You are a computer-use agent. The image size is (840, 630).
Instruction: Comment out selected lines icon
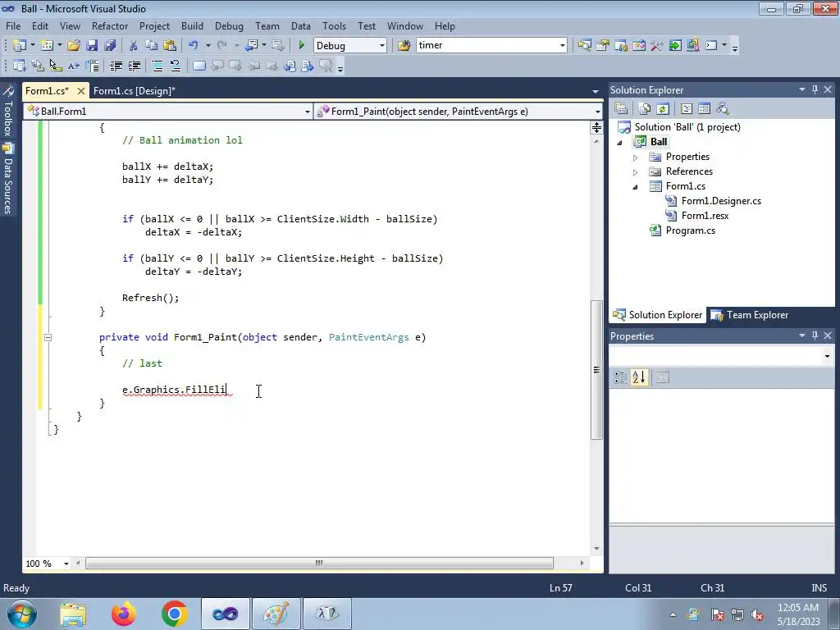coord(157,66)
